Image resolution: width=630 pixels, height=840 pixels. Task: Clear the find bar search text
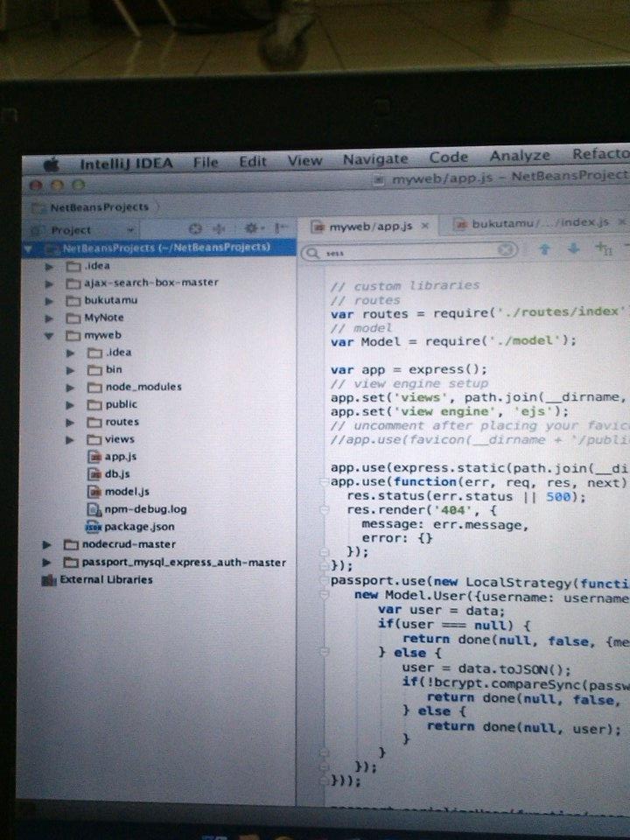tap(505, 249)
